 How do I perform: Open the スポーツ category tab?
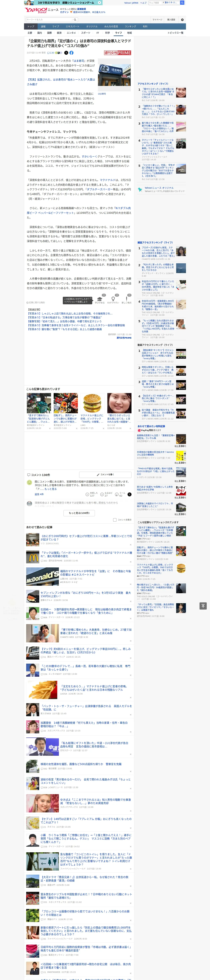[85, 33]
